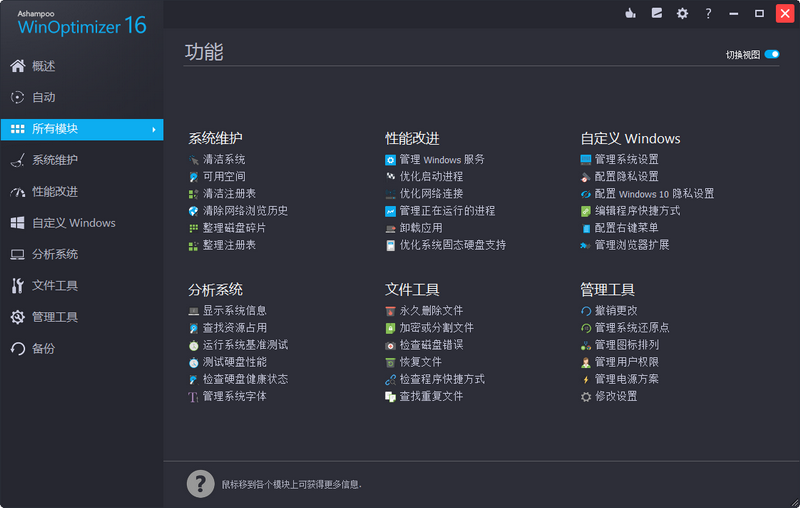The image size is (800, 508).
Task: Click the 整理磁盘碎片 icon
Action: click(193, 228)
